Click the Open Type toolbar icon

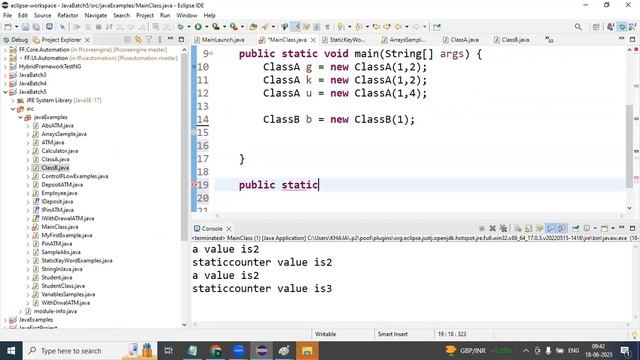253,27
